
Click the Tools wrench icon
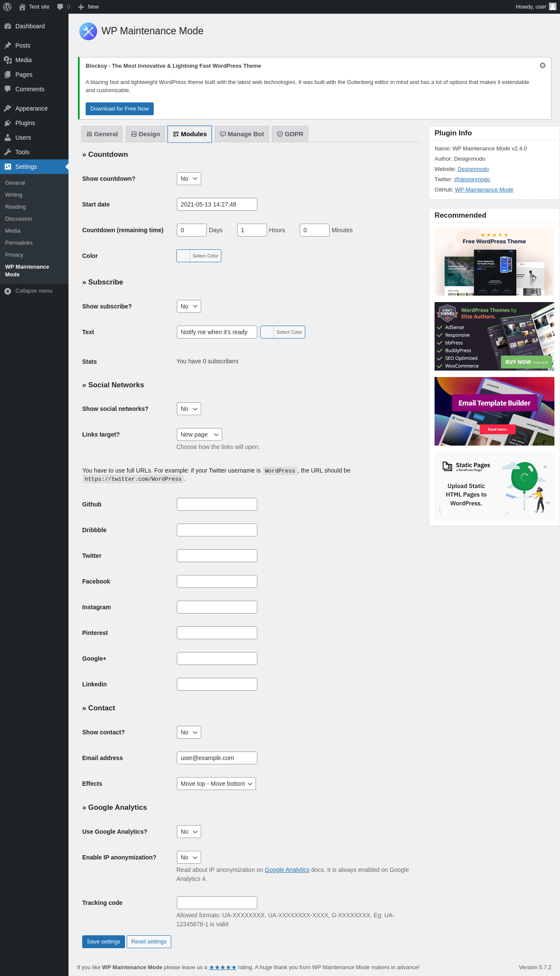(x=8, y=152)
